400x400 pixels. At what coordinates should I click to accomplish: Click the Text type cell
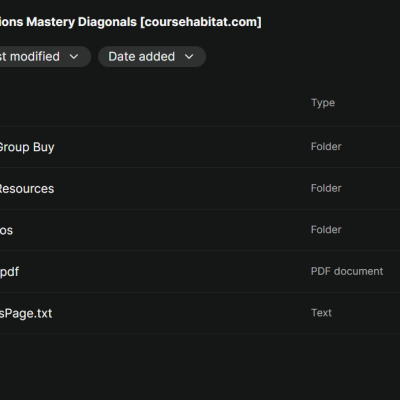[x=321, y=313]
